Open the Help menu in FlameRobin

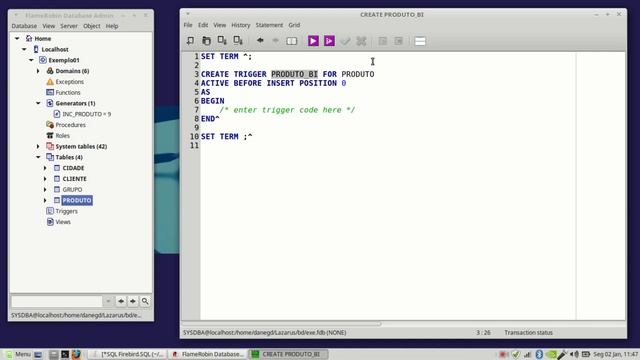(x=112, y=26)
